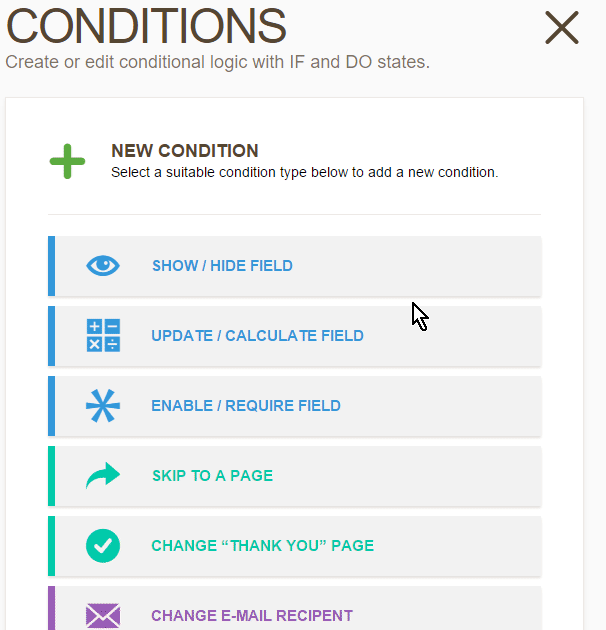
Task: Click the asterisk icon for Enable/Require Field
Action: pyautogui.click(x=103, y=406)
